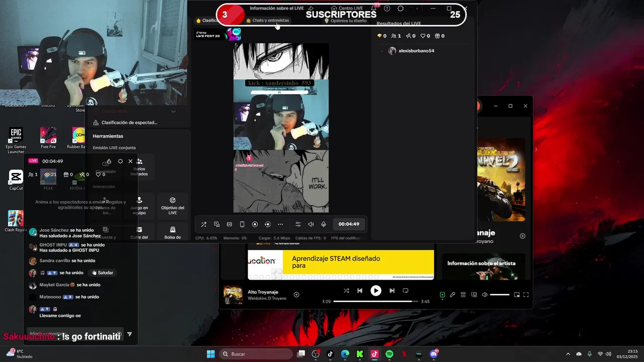The width and height of the screenshot is (644, 362).
Task: Mute the microphone in LIVE Studio
Action: tap(324, 224)
